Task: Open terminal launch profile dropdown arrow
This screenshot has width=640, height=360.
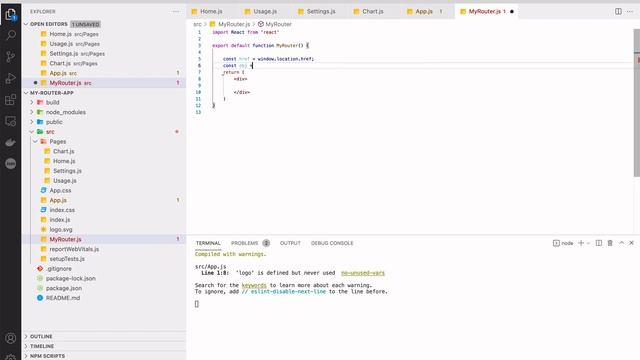Action: click(588, 243)
